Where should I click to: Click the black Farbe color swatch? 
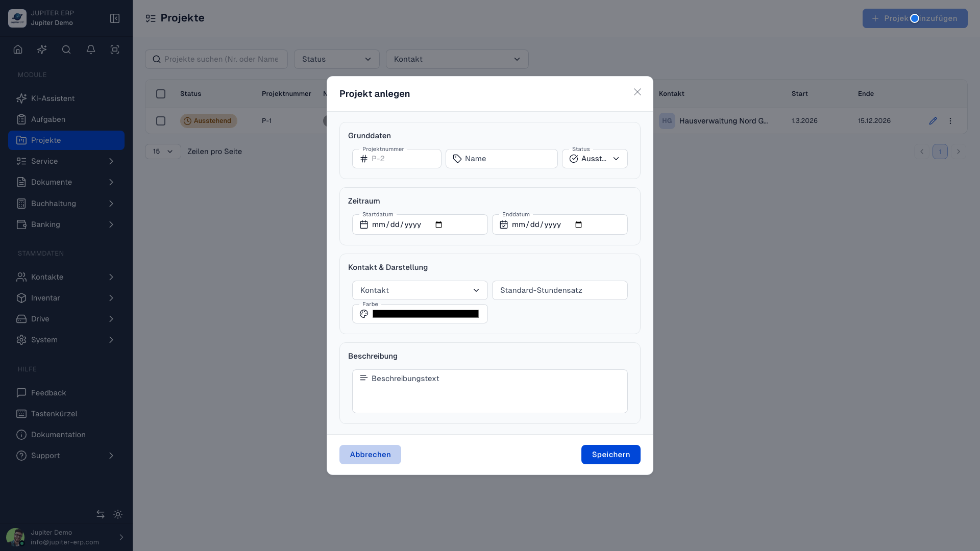(426, 314)
